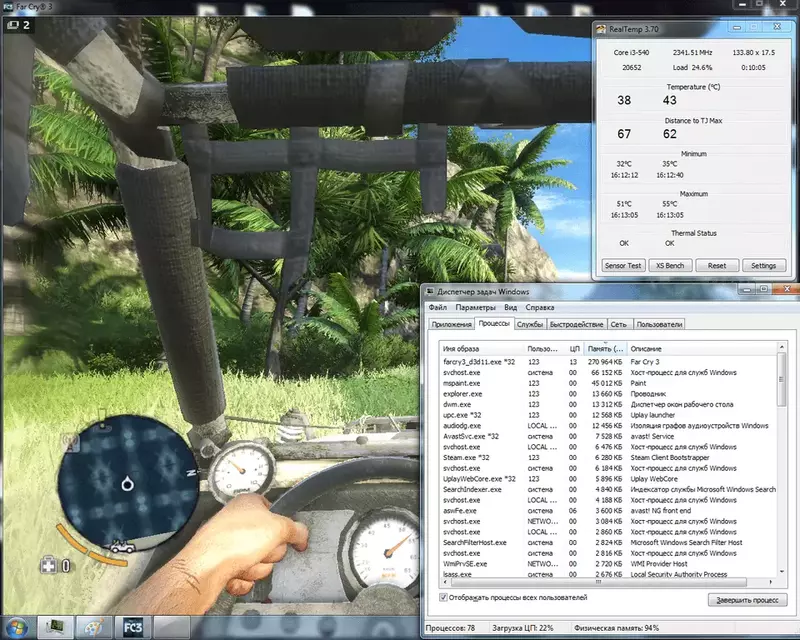Viewport: 800px width, 640px height.
Task: Click the 'Distance to TJ Max' label
Action: coord(693,121)
